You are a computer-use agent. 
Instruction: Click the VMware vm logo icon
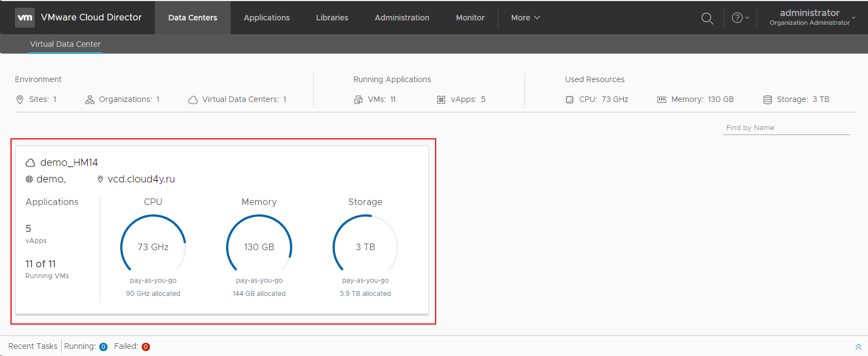click(x=25, y=18)
